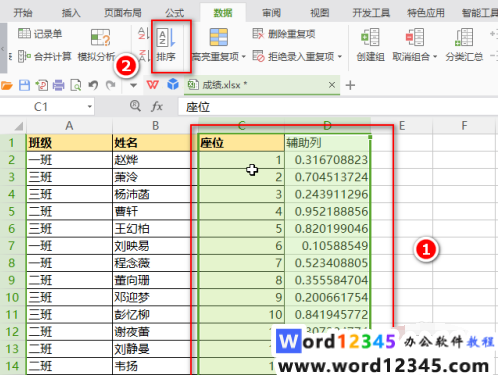Open file with the folder icon
The height and width of the screenshot is (382, 499).
tap(7, 86)
